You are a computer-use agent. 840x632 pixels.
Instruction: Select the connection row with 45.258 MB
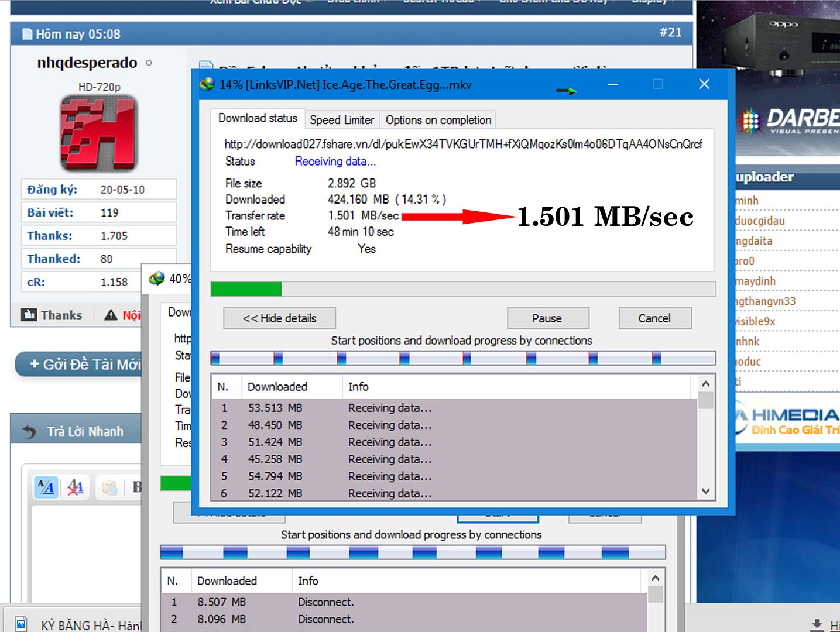(454, 459)
